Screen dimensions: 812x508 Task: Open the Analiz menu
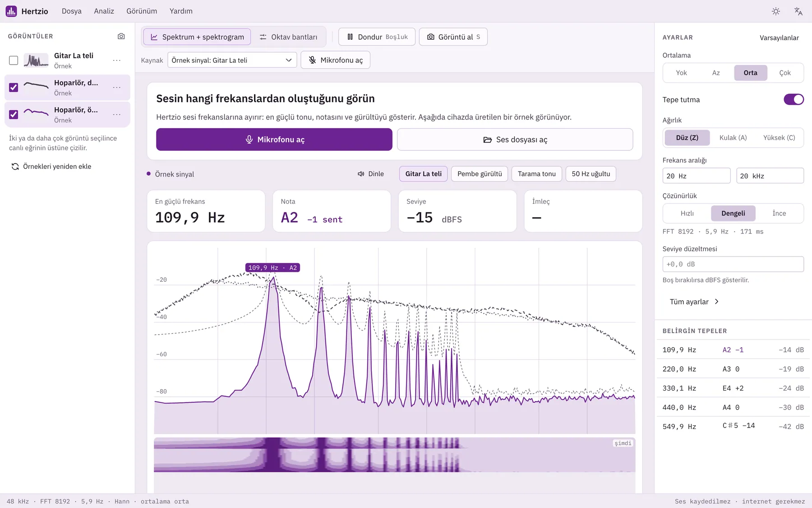tap(104, 11)
